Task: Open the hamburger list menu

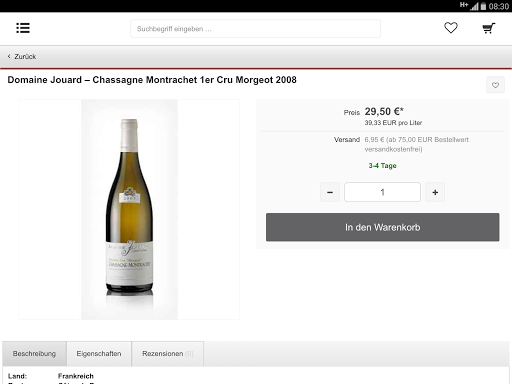Action: pos(23,28)
